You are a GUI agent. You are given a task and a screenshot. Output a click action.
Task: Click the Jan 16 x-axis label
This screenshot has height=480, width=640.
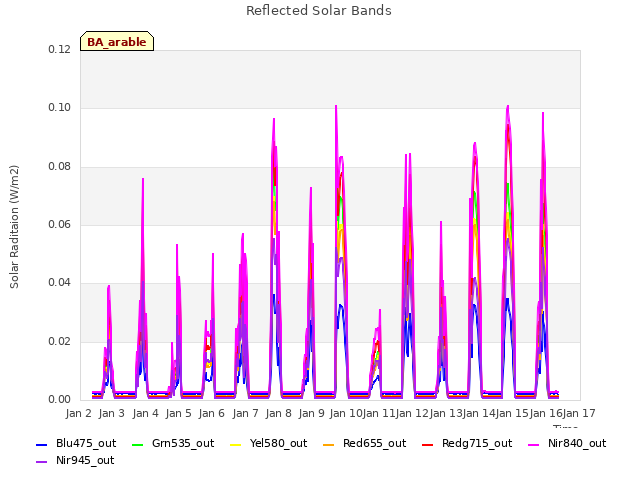coord(546,413)
